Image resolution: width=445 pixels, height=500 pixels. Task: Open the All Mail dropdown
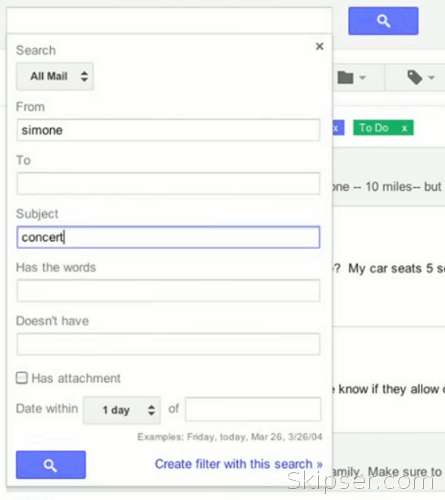point(55,76)
